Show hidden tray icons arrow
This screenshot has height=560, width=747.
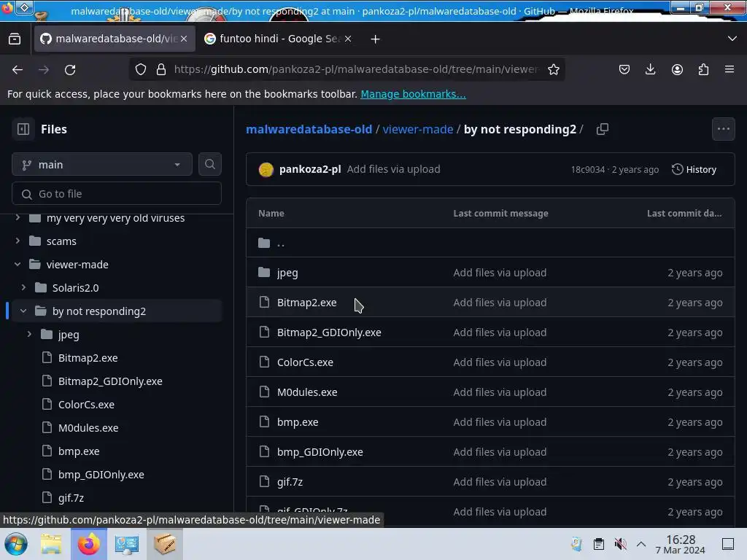pyautogui.click(x=641, y=544)
